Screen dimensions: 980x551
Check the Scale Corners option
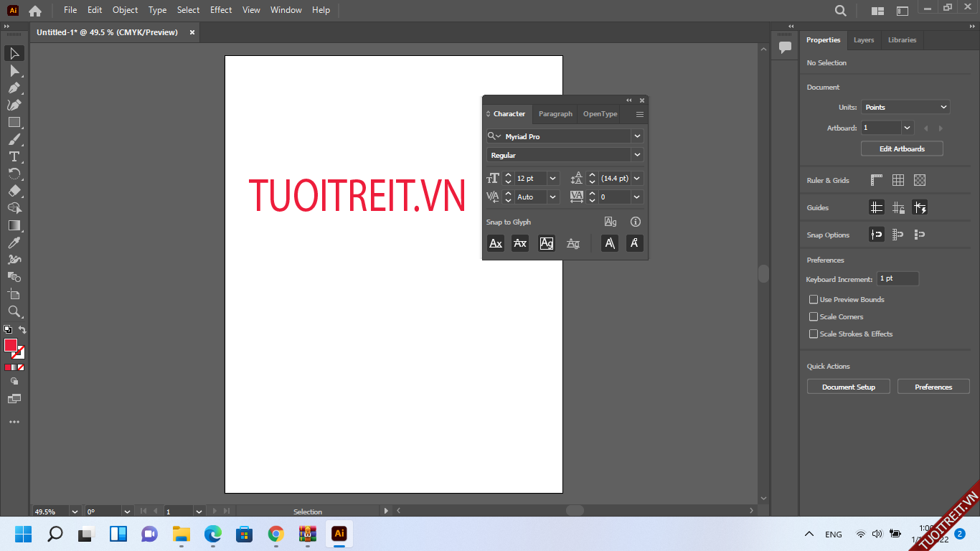tap(814, 316)
